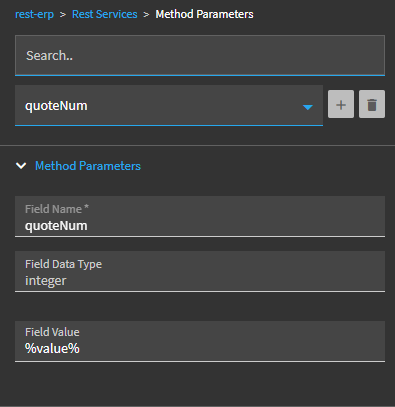Delete the quoteNum parameter with trash icon

pyautogui.click(x=372, y=104)
